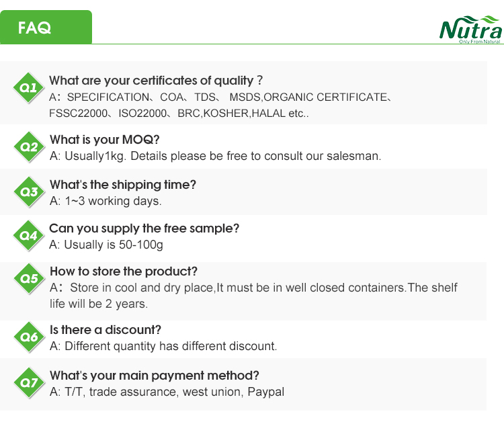The width and height of the screenshot is (504, 422).
Task: Open "What's your main payment method?" question
Action: [154, 376]
